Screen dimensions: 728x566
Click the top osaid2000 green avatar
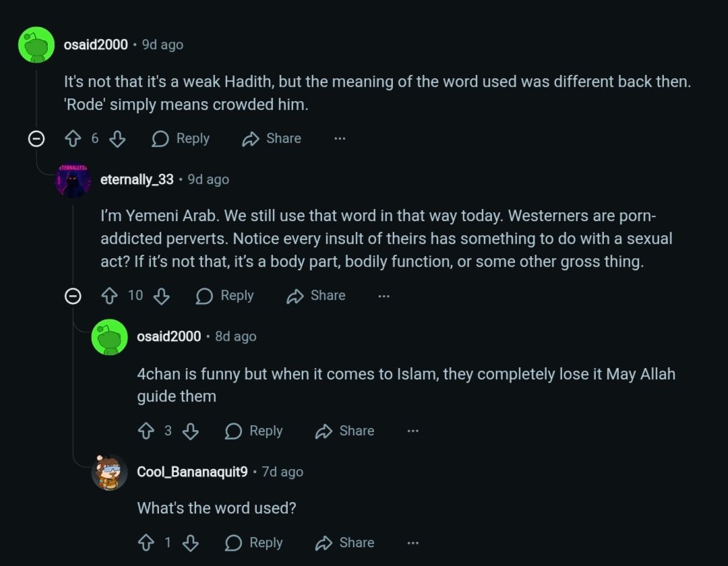coord(36,45)
